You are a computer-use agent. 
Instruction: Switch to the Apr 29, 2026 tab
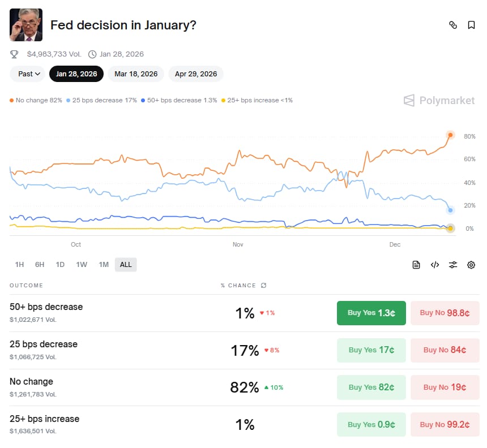(x=196, y=74)
